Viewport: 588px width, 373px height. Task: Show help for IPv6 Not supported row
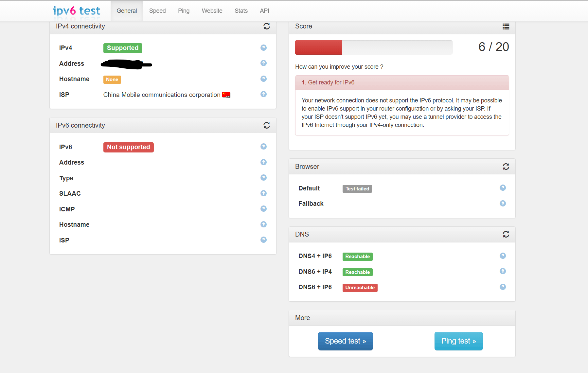[263, 146]
